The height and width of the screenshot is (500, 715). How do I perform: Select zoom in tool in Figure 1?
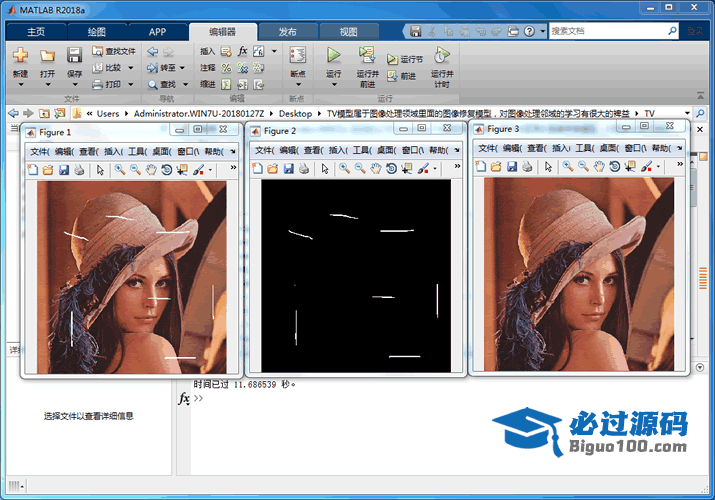coord(120,170)
